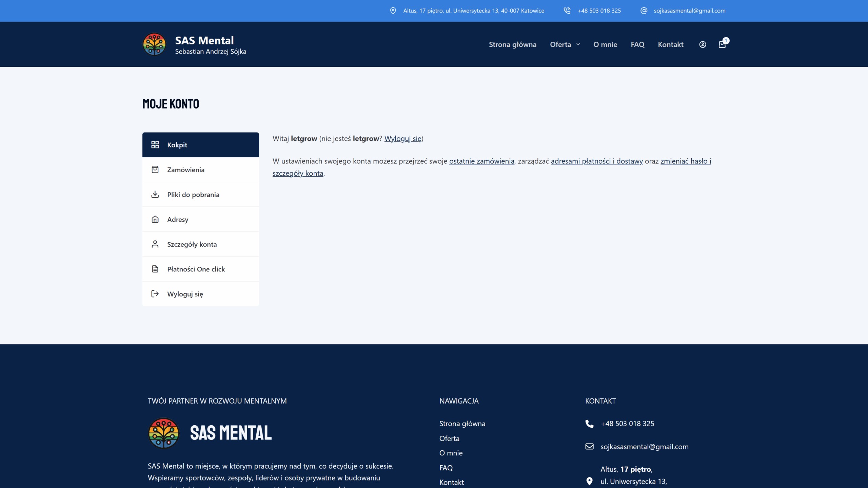
Task: Click the email at-sign icon in top bar
Action: [x=644, y=11]
